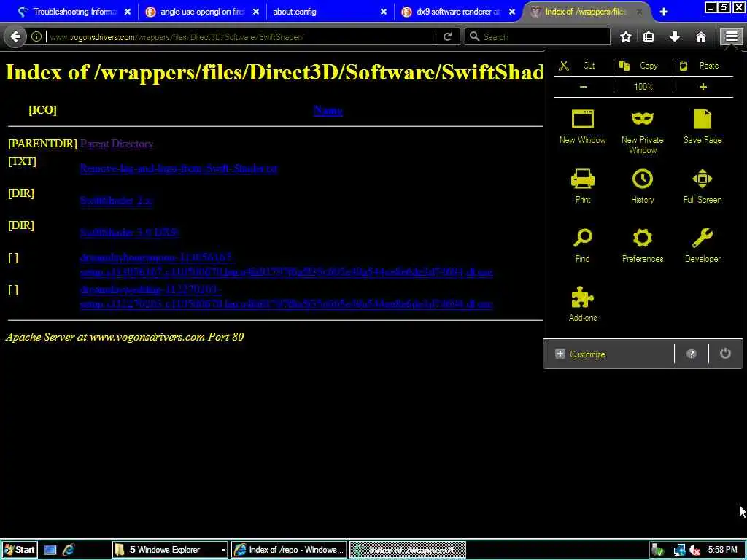
Task: Close the about:config tab
Action: pyautogui.click(x=384, y=12)
